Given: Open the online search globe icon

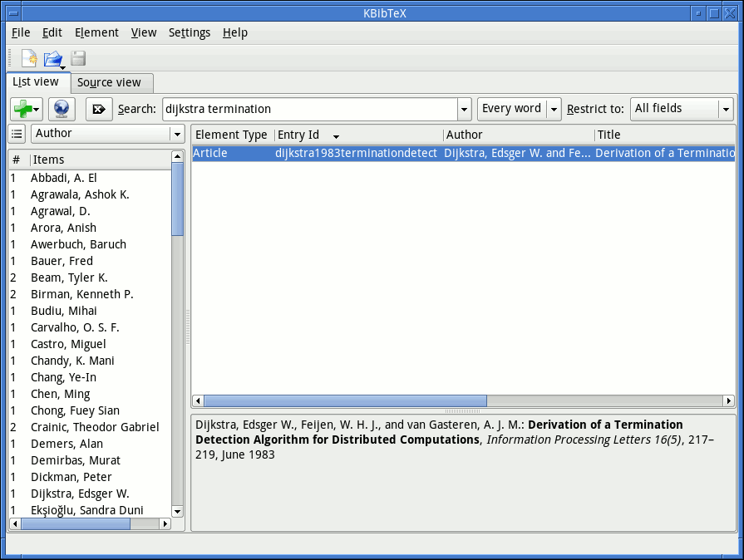Looking at the screenshot, I should coord(62,109).
